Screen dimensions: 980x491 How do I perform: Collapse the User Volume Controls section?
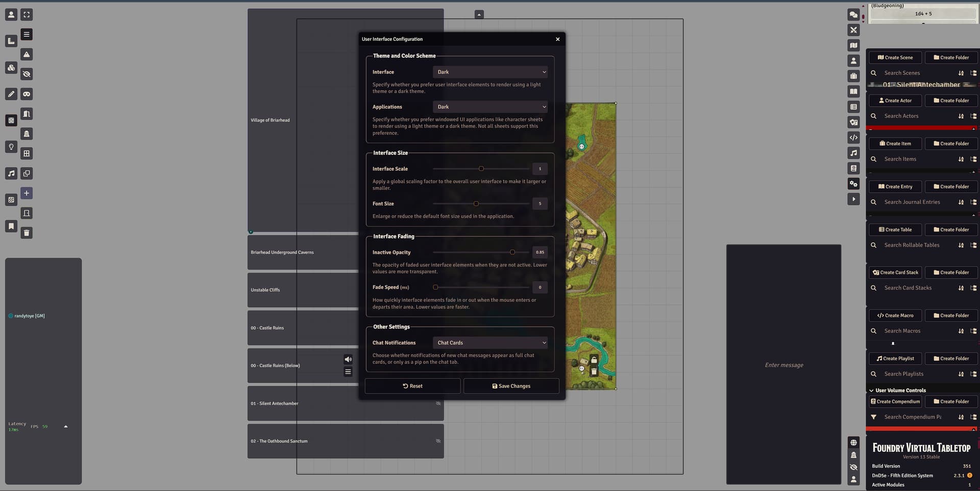tap(871, 390)
